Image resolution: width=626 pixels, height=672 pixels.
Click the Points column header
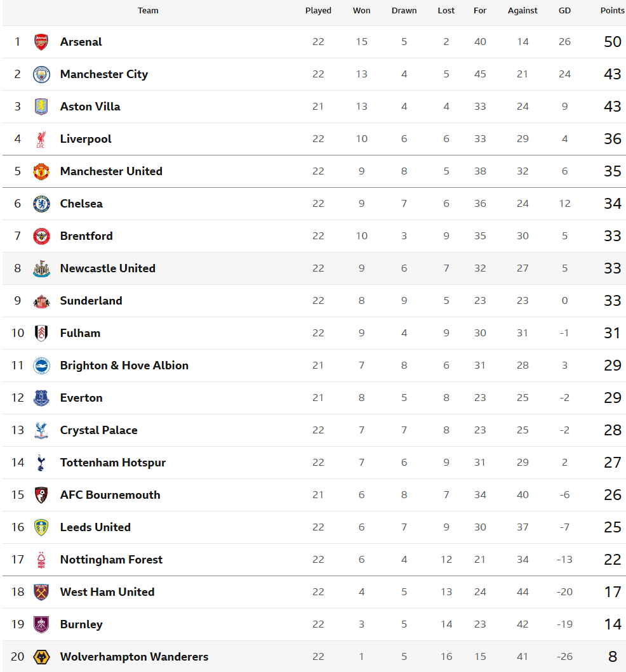point(612,11)
